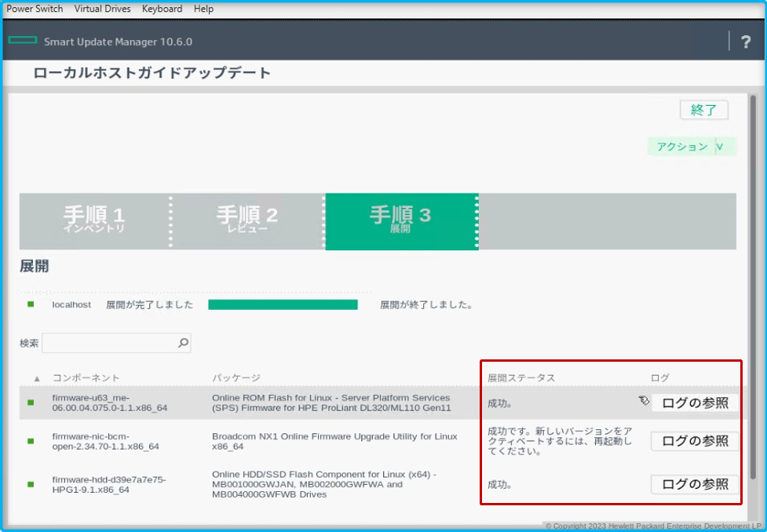Open the help icon in the header
The height and width of the screenshot is (532, 767).
tap(744, 42)
